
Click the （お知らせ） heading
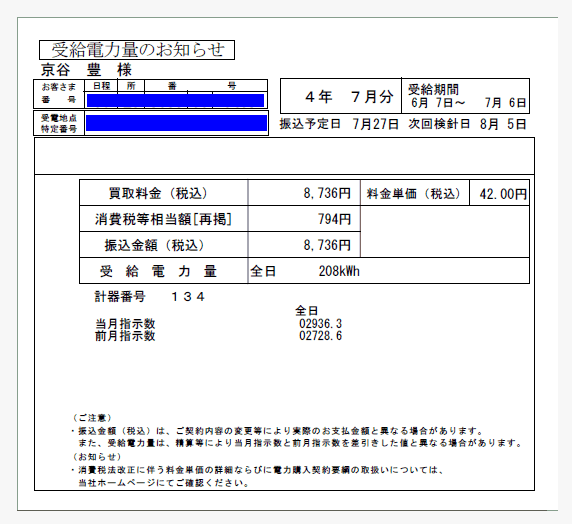(x=97, y=457)
